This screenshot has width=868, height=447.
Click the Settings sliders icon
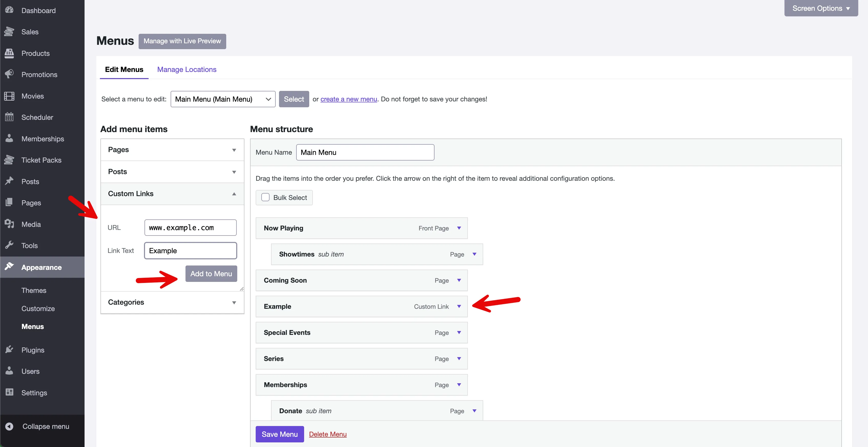(9, 392)
